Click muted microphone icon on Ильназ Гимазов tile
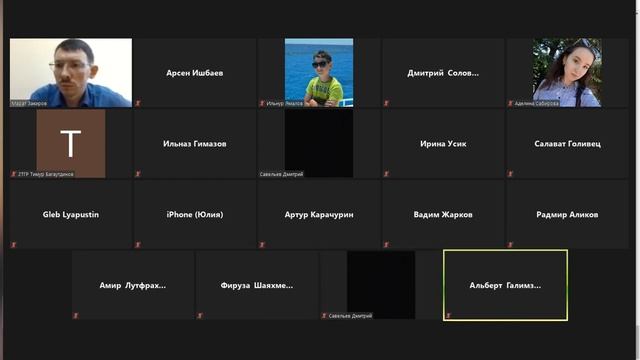Screen dimensions: 640x360 (138, 174)
